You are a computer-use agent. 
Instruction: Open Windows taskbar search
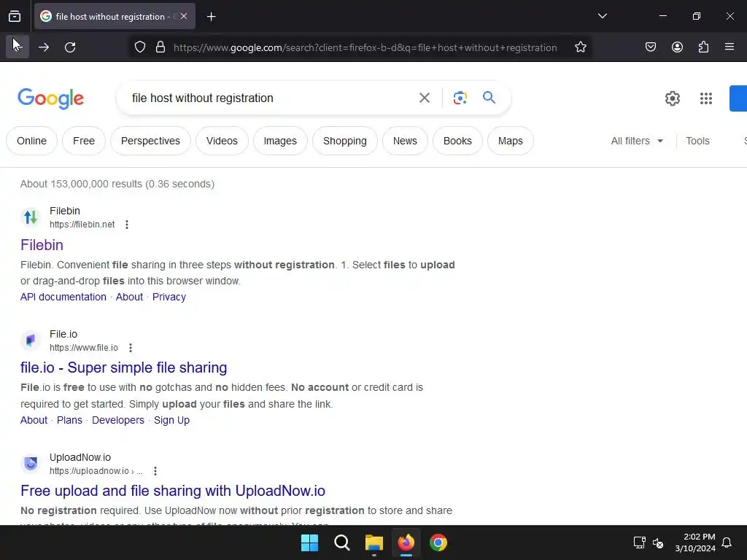341,542
